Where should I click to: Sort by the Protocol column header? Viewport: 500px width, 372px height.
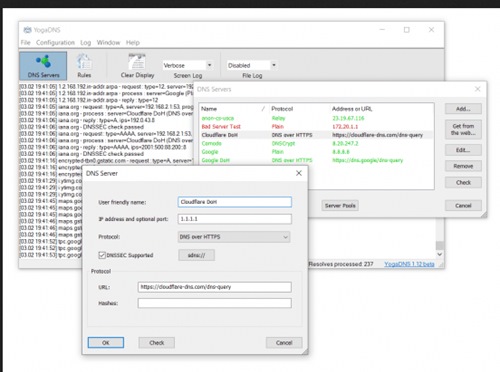click(x=299, y=109)
